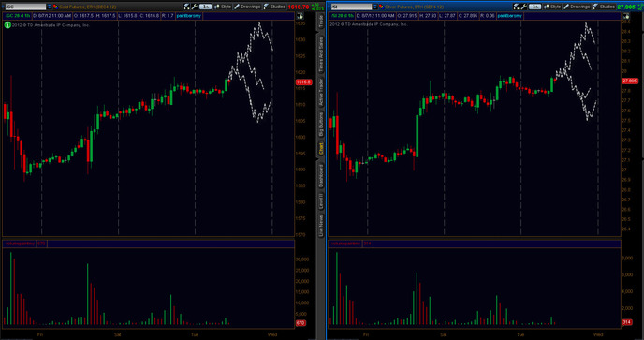
Task: Click the red 1616.70 last price in gold header
Action: [x=299, y=7]
